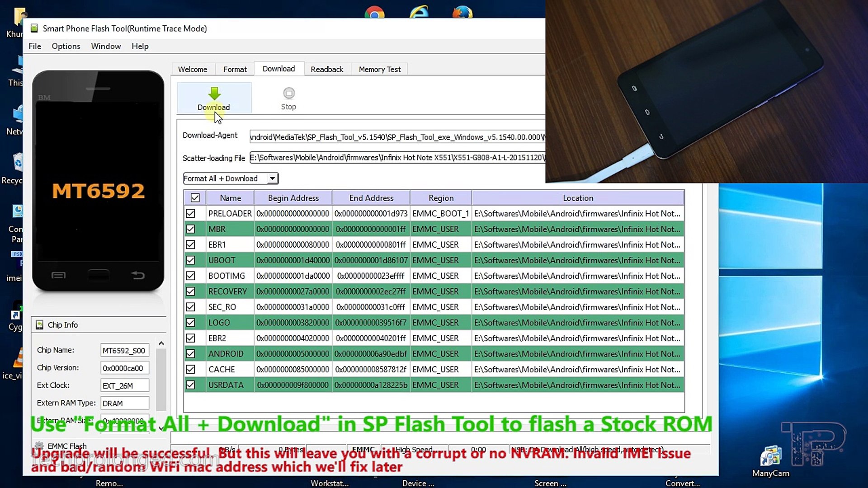Switch to the Memory Test tab
Image resolution: width=868 pixels, height=488 pixels.
(x=380, y=69)
